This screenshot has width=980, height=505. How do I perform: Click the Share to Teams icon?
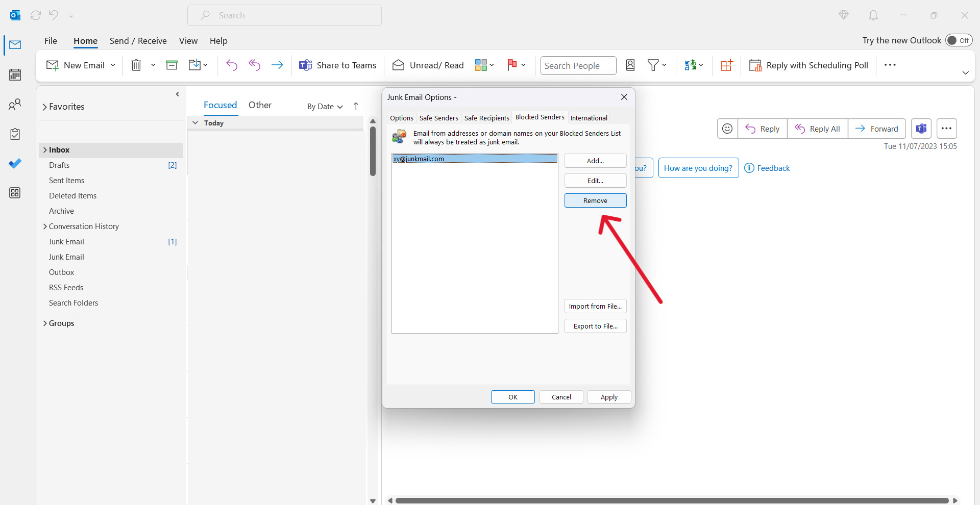[305, 65]
